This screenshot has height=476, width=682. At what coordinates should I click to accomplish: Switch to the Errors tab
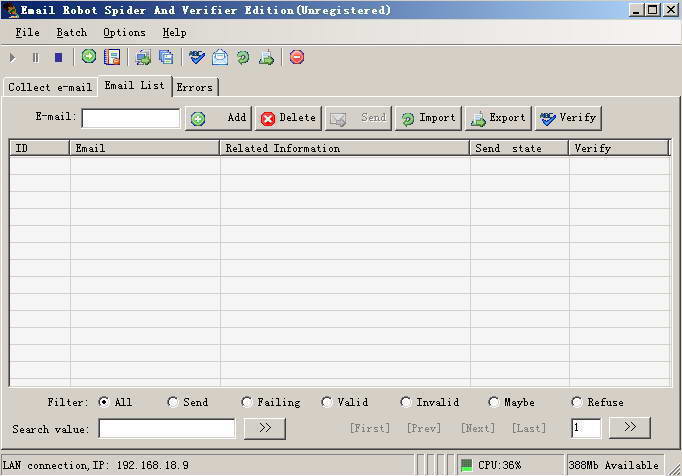coord(195,87)
